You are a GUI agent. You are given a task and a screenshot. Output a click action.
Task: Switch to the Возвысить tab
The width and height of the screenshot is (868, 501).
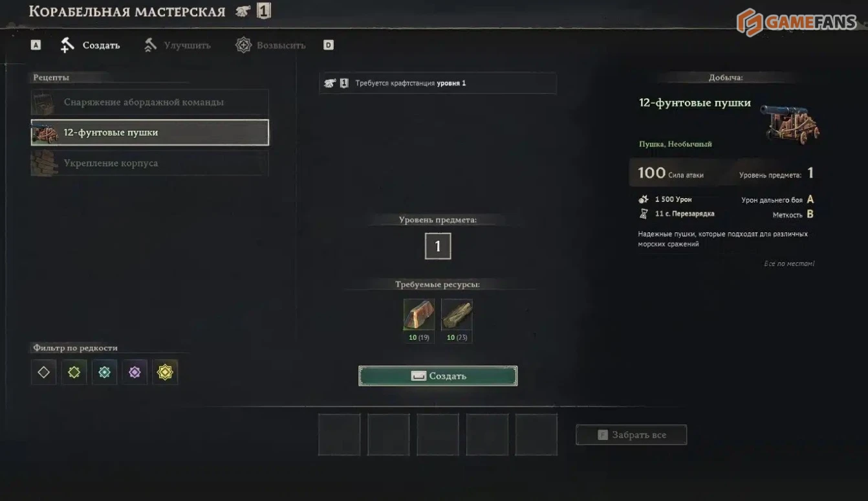[x=270, y=45]
